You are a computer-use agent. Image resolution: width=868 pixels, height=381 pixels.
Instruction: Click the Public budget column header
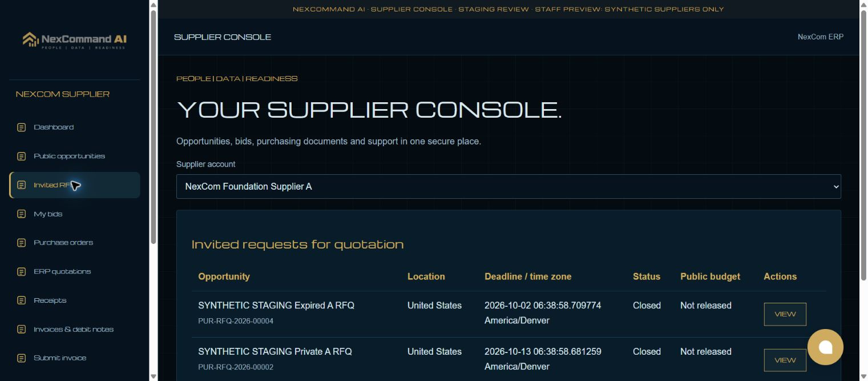710,276
